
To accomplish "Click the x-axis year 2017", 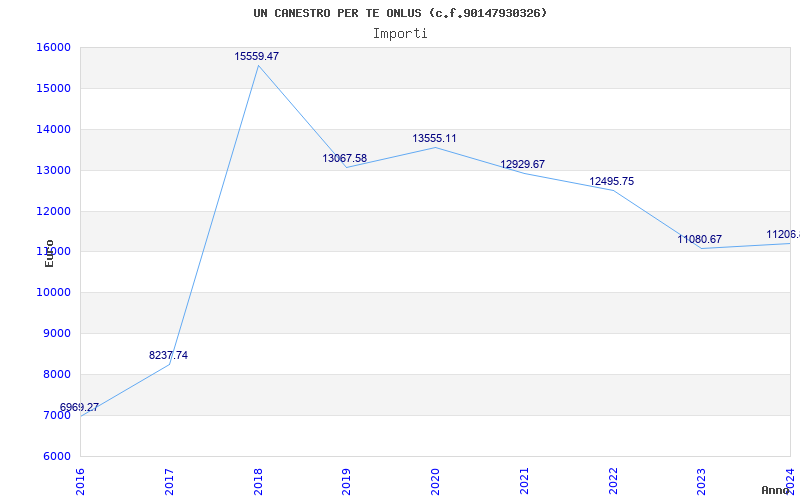I will tap(169, 481).
